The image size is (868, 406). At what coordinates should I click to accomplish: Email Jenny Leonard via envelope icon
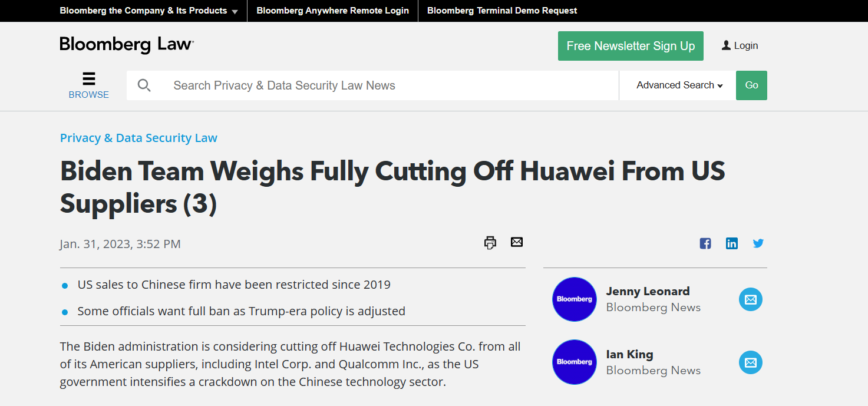[x=751, y=299]
